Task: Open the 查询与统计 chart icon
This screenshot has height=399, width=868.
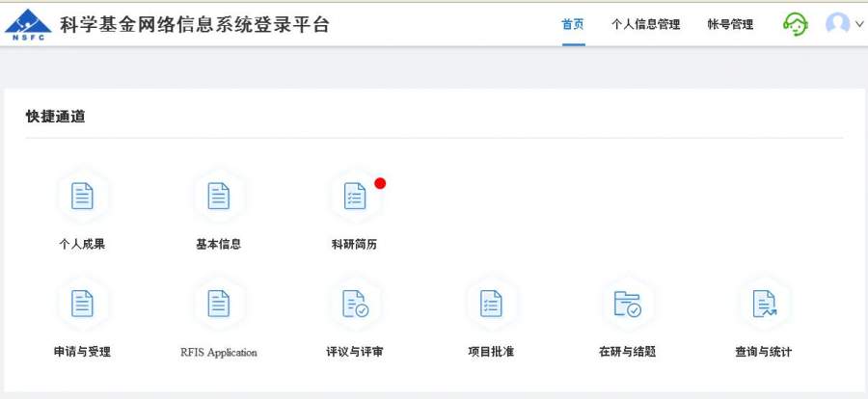Action: tap(764, 304)
